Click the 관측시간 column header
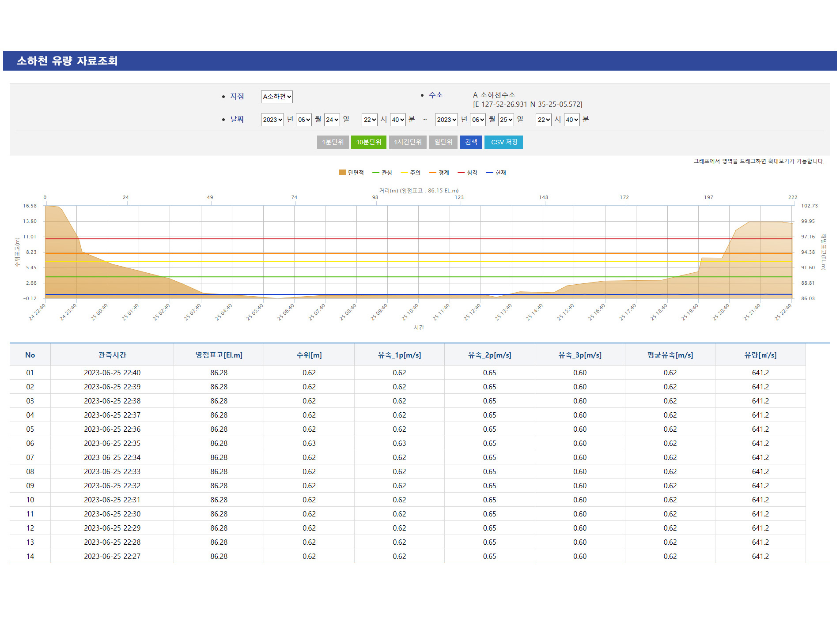 pyautogui.click(x=112, y=355)
